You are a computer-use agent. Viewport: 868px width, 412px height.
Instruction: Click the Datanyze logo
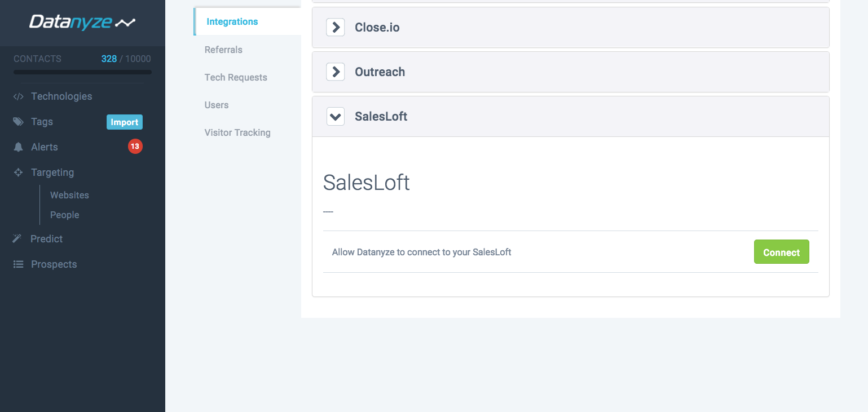pyautogui.click(x=82, y=22)
